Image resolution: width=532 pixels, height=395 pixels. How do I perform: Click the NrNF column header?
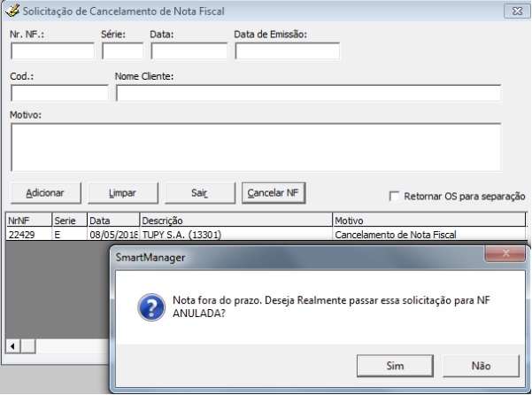pyautogui.click(x=29, y=221)
